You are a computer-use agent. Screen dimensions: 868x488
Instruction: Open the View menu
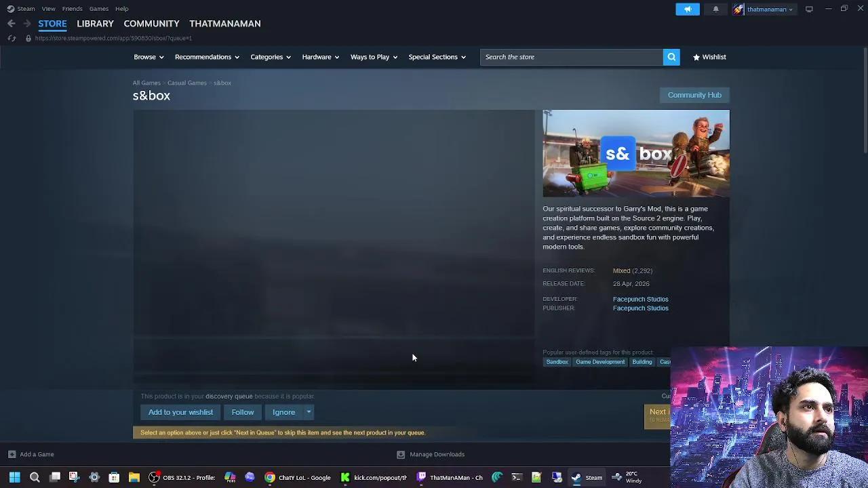[48, 9]
